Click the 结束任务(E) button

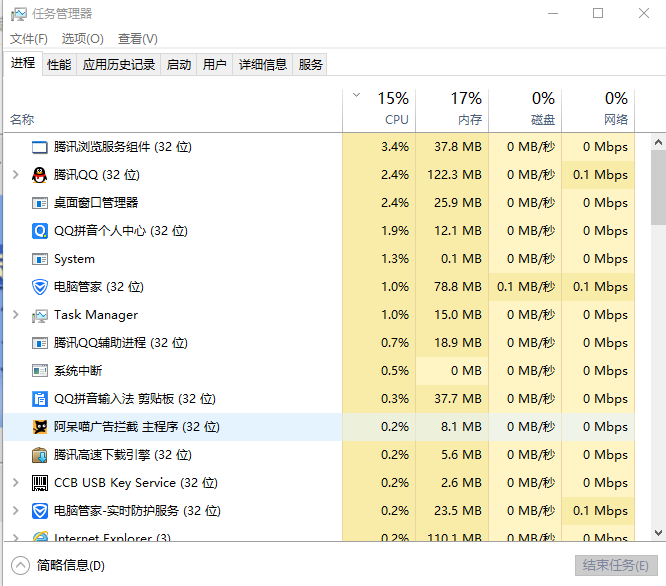[616, 565]
